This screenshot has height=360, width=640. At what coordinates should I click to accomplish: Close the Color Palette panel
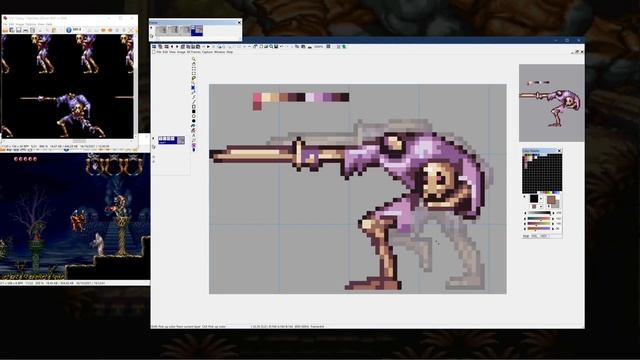[559, 151]
